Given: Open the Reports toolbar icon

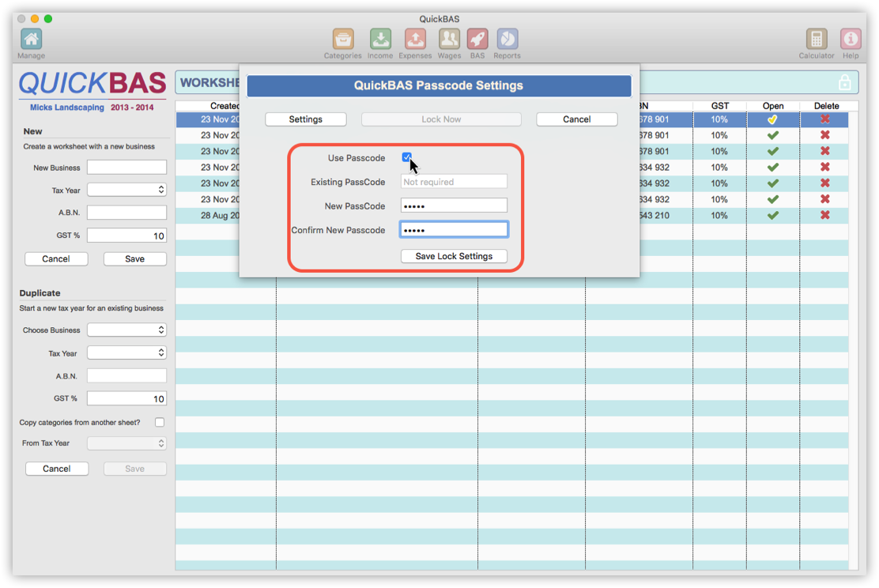Looking at the screenshot, I should pos(507,40).
